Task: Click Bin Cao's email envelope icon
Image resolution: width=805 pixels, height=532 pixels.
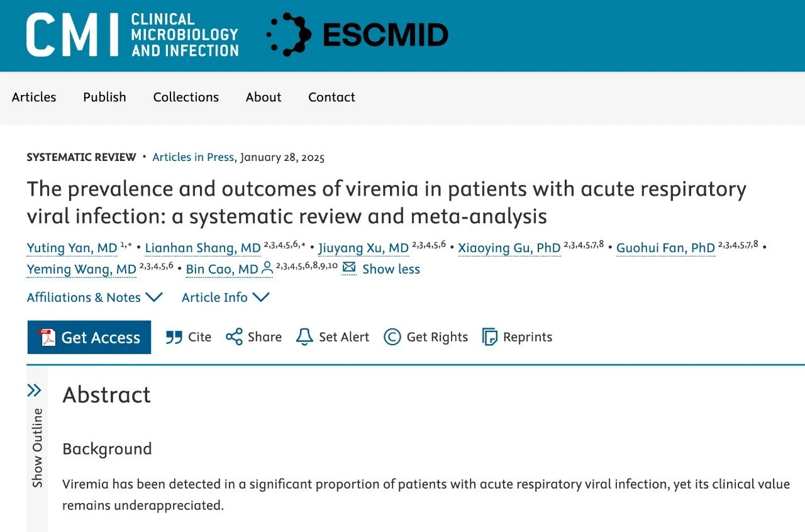Action: click(349, 269)
